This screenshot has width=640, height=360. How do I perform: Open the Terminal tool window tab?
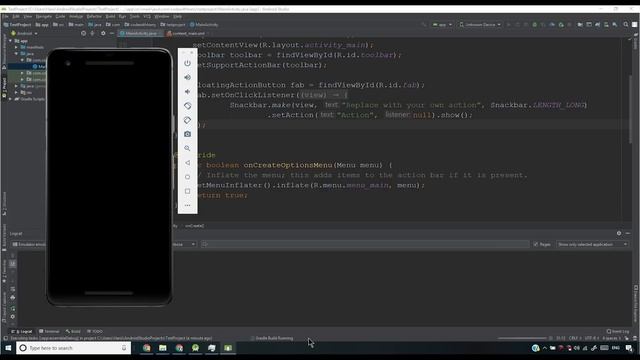coord(49,331)
